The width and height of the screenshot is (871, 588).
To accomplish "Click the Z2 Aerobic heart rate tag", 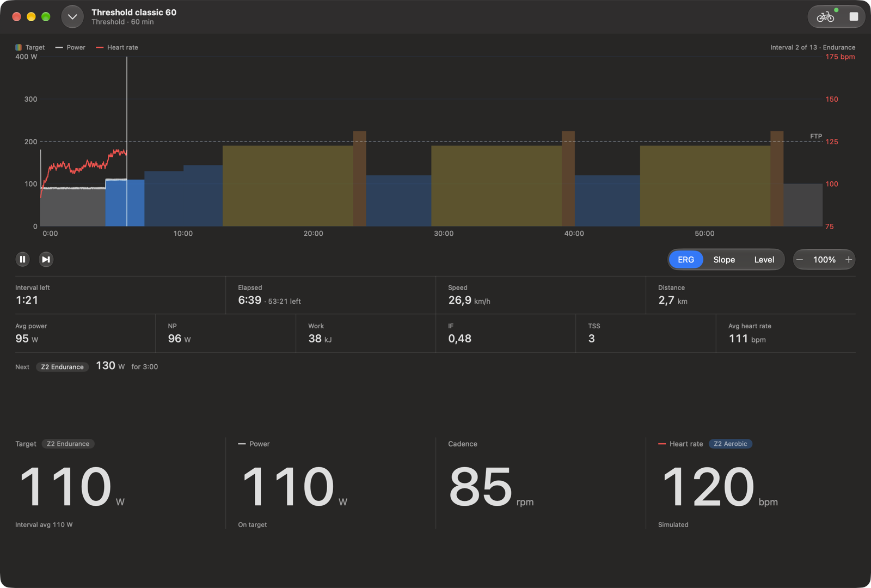I will point(731,444).
